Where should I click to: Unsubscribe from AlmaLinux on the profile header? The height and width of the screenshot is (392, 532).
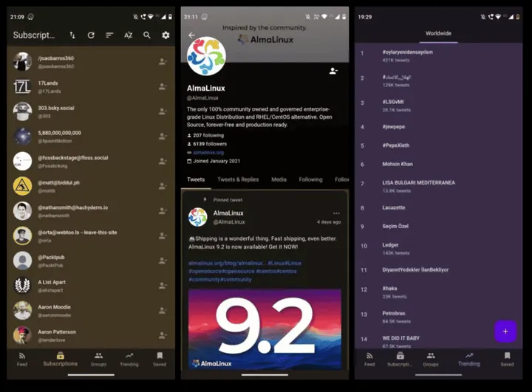click(333, 71)
